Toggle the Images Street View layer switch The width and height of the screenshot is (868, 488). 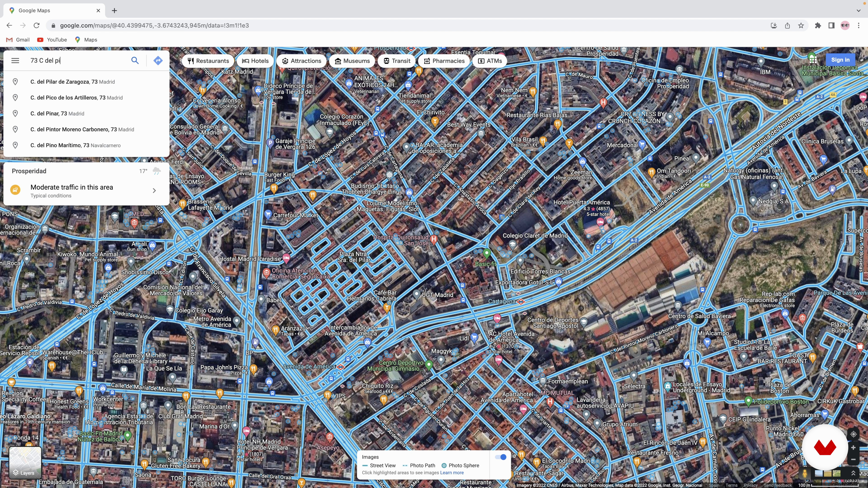tap(501, 457)
